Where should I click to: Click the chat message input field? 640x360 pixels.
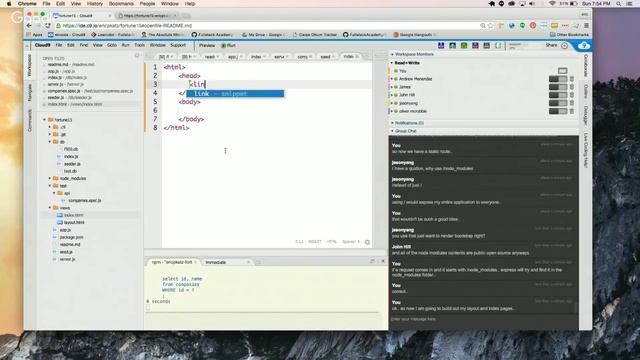483,319
